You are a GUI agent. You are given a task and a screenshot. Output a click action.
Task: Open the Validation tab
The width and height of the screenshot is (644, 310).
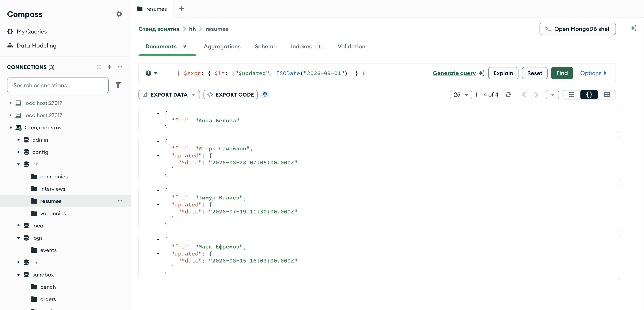click(x=351, y=46)
